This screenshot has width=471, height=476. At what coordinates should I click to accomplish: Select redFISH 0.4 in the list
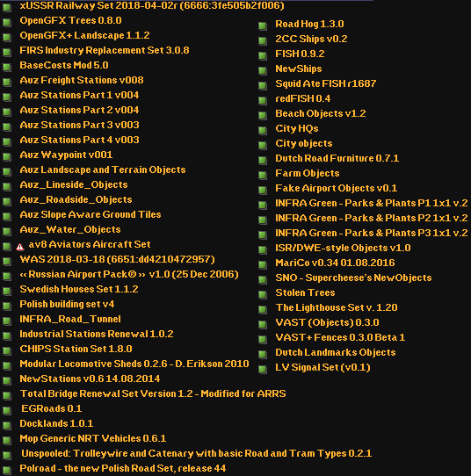pyautogui.click(x=303, y=98)
